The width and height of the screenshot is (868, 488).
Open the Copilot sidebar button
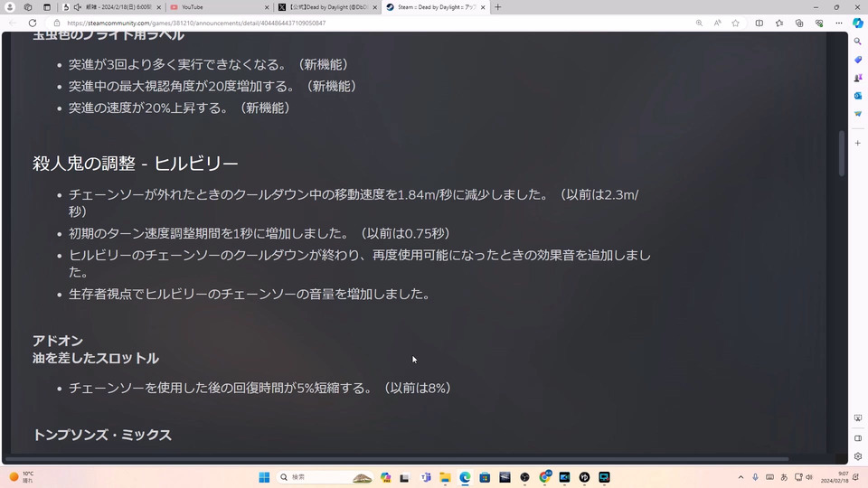tap(858, 23)
